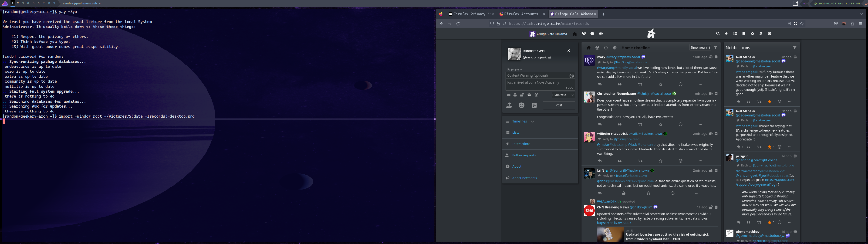
Task: Open a new Firefox tab
Action: click(604, 14)
